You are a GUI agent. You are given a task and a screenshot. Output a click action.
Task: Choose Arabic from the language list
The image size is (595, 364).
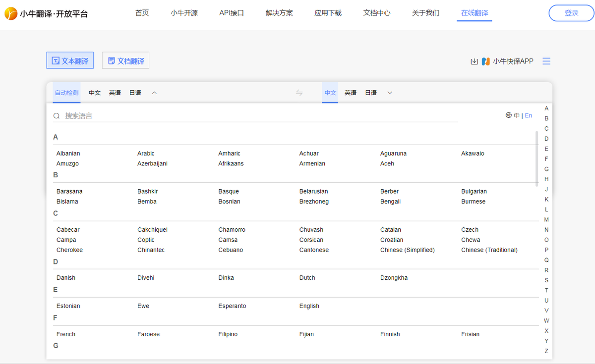(x=146, y=154)
